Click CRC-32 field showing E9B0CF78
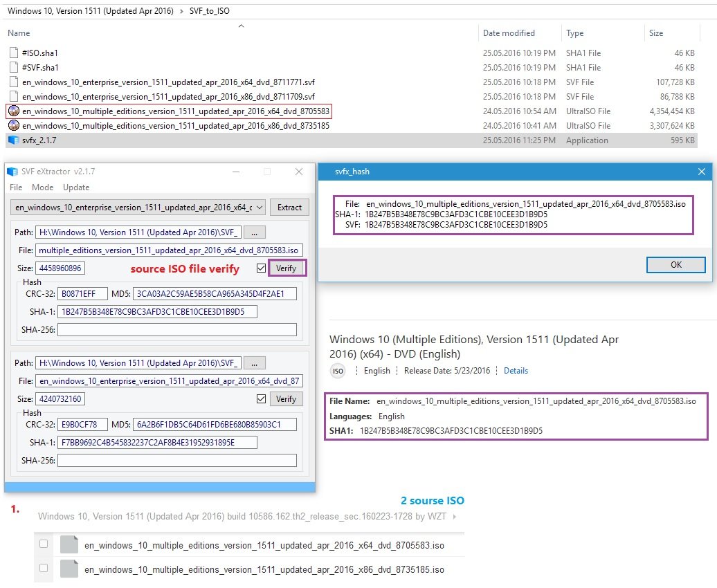 point(83,425)
